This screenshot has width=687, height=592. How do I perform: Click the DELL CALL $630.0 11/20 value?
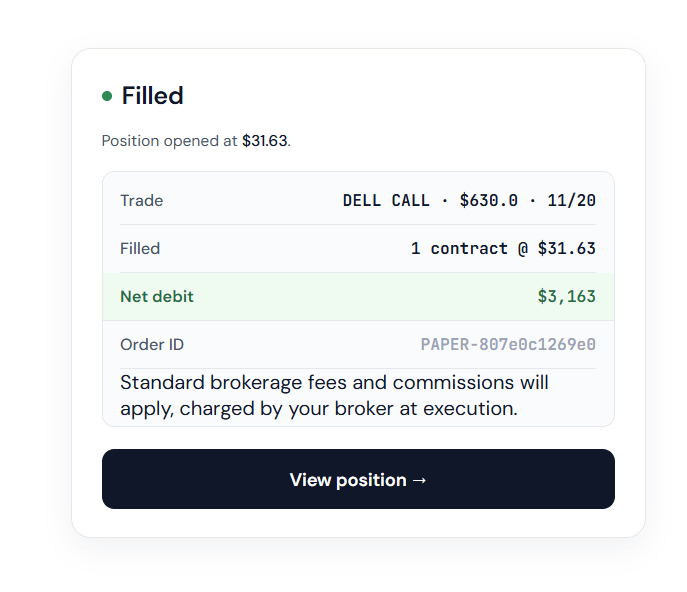click(x=469, y=201)
